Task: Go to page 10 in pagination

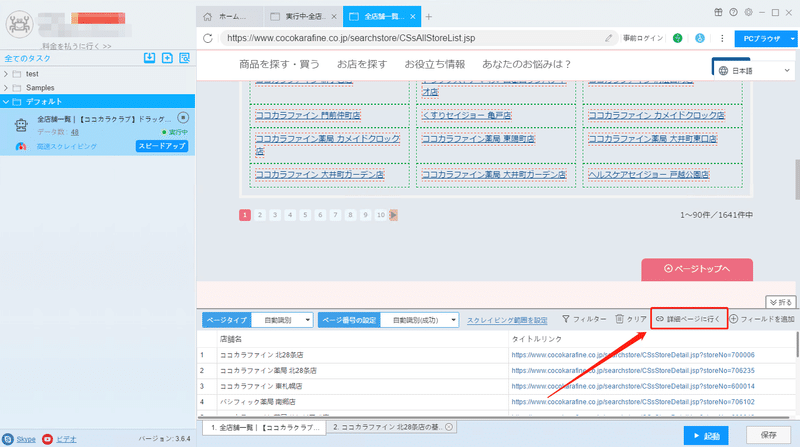Action: pos(381,215)
